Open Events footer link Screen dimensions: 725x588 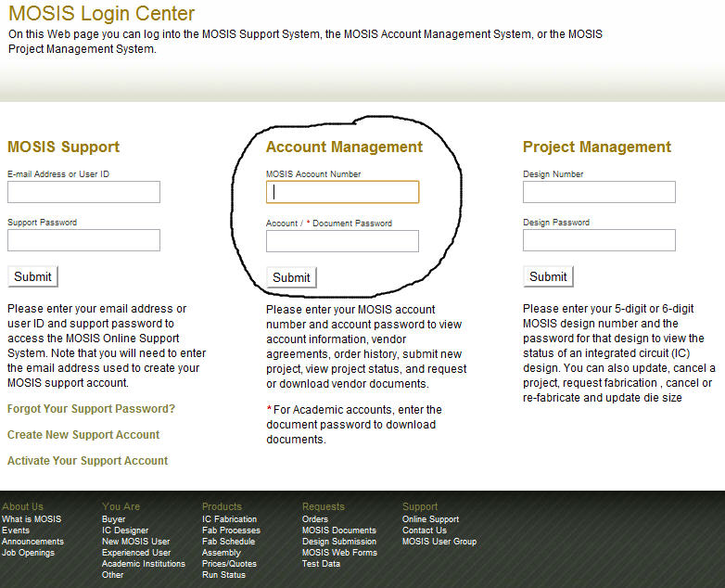pos(15,530)
